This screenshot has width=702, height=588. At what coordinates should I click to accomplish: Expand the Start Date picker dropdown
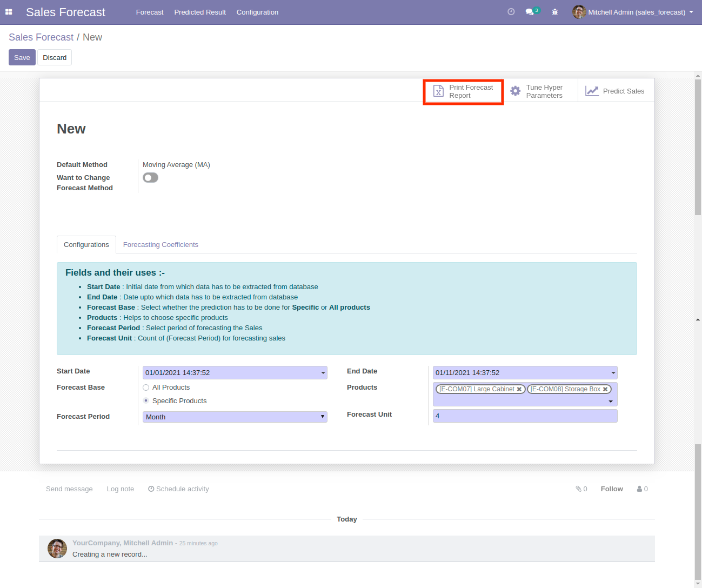click(x=323, y=373)
